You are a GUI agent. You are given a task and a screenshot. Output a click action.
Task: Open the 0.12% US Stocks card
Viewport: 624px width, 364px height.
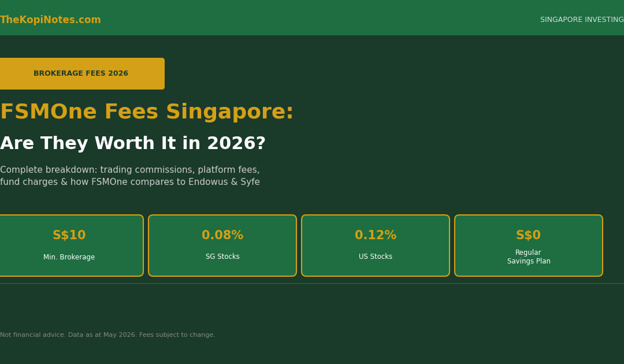376,246
